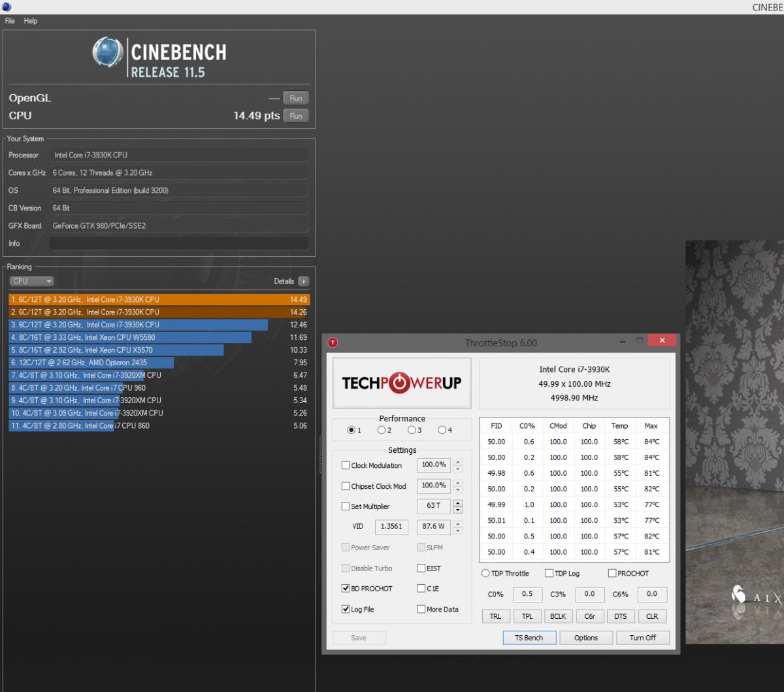Adjust Clock Modulation percentage stepper
Screen dimensions: 784x692
coord(457,465)
